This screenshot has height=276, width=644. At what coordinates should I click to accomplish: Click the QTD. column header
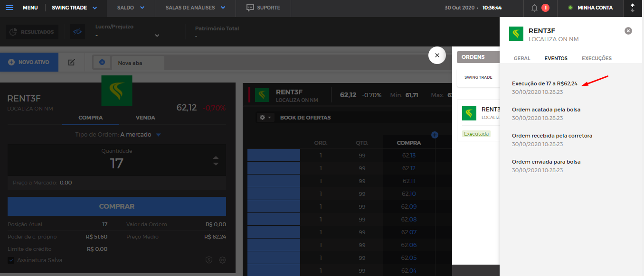[362, 143]
